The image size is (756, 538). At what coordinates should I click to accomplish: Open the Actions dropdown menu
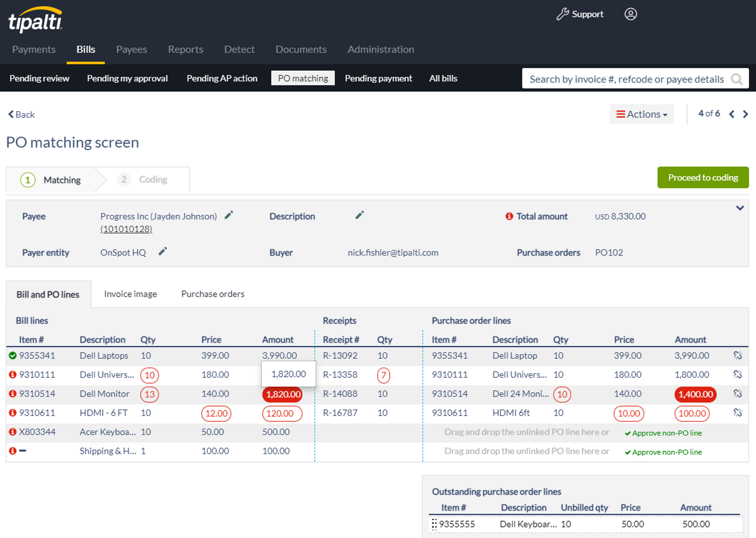[x=641, y=114]
